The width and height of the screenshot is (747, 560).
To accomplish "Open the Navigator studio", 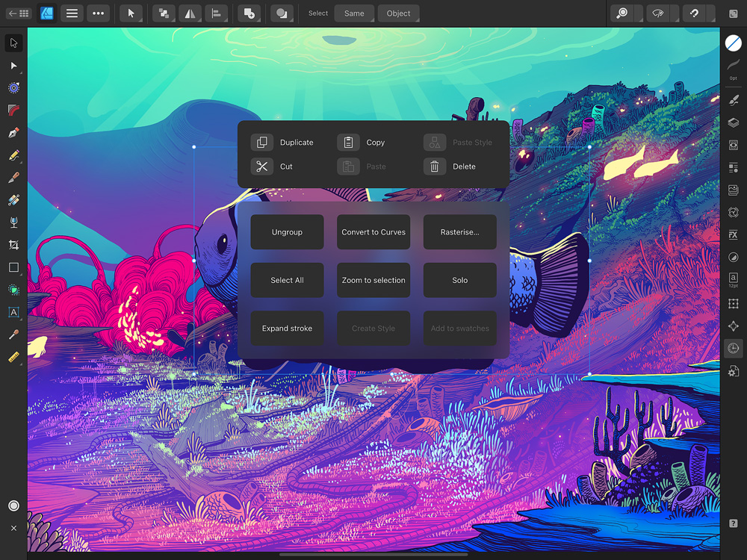I will (x=734, y=326).
